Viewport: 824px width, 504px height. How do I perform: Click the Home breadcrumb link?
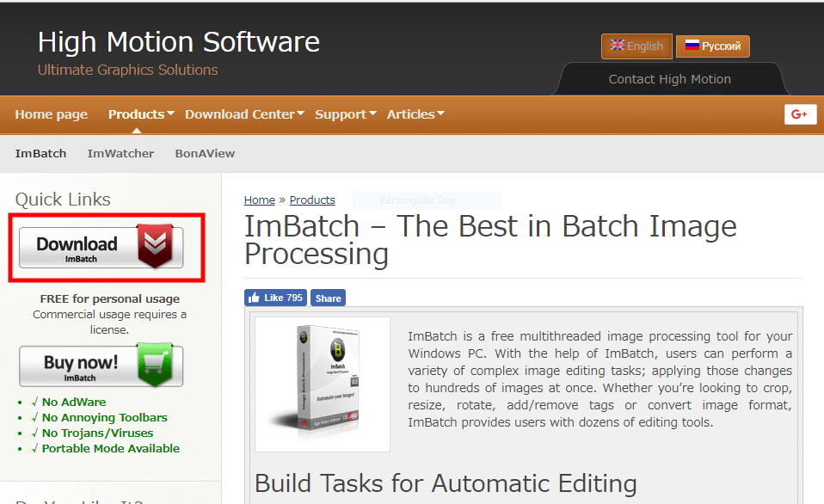pos(259,200)
